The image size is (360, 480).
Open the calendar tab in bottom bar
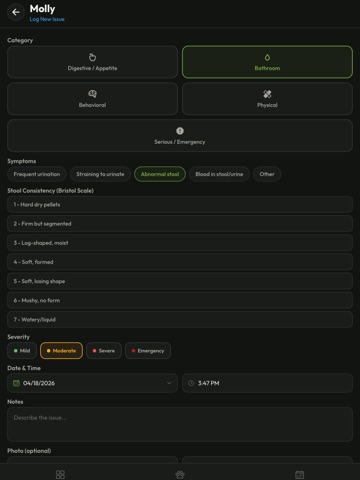300,474
